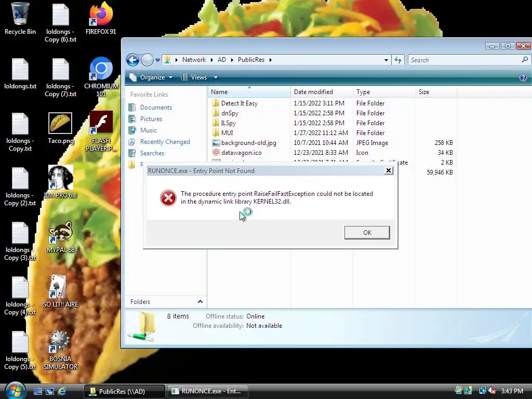Viewport: 532px width, 399px height.
Task: Select loldongs - Copy (3).txt file
Action: pyautogui.click(x=20, y=241)
